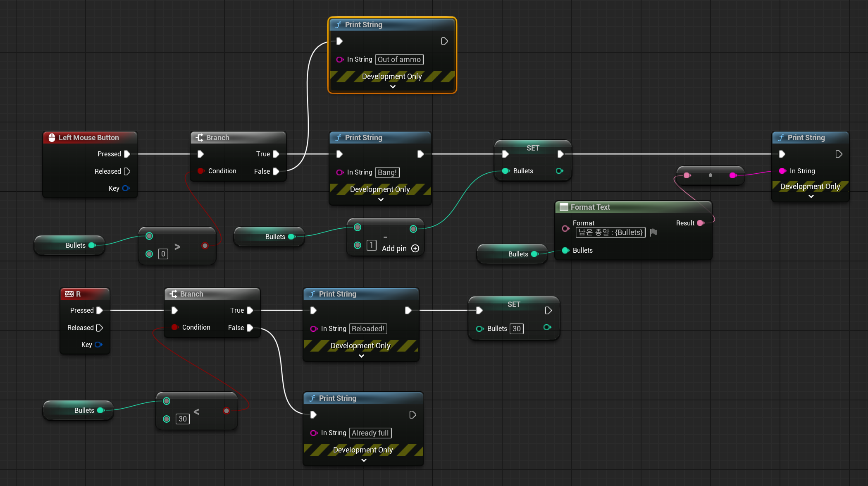
Task: Click the greater-than compare value field 0
Action: 163,254
